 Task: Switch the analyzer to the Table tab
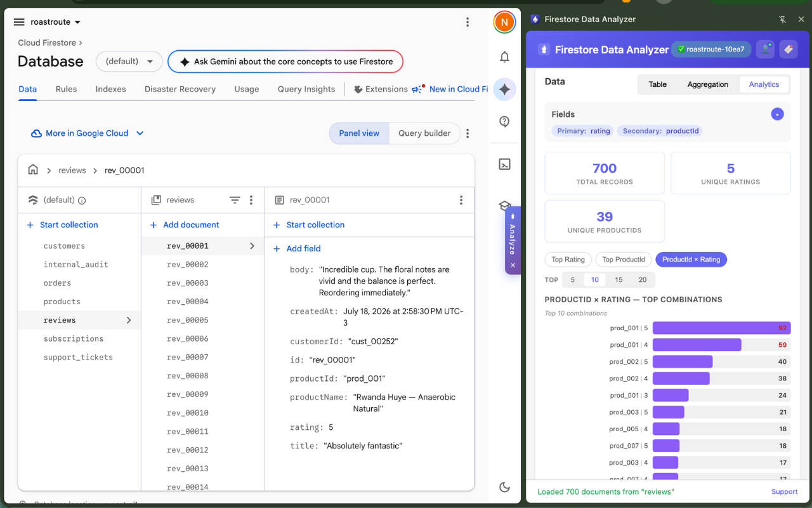[x=658, y=84]
